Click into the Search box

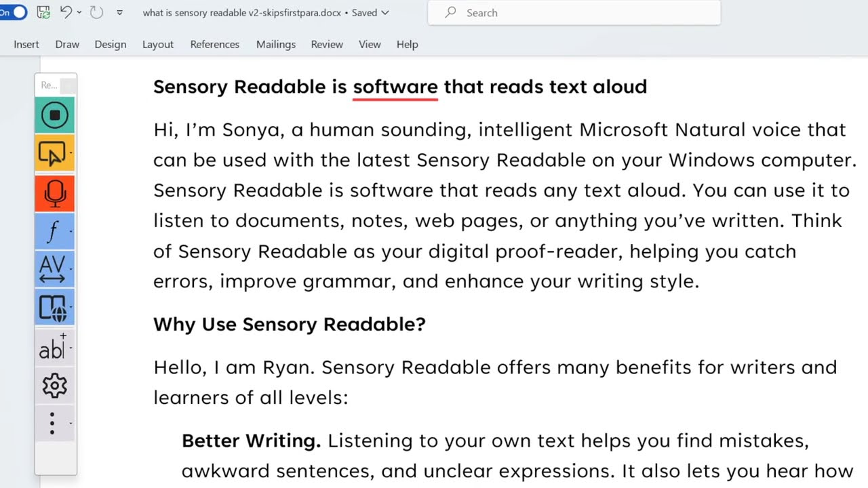tap(574, 13)
